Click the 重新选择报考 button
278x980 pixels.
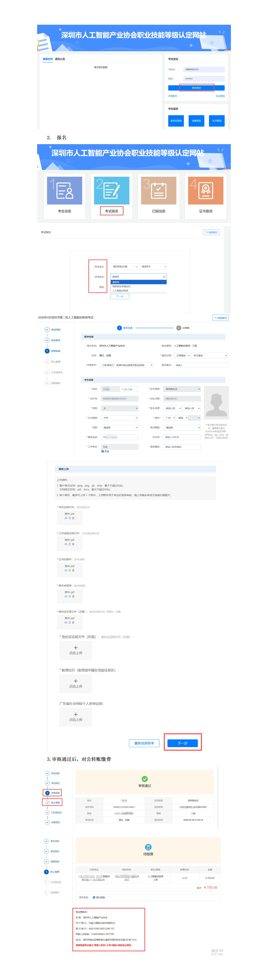pos(144,743)
